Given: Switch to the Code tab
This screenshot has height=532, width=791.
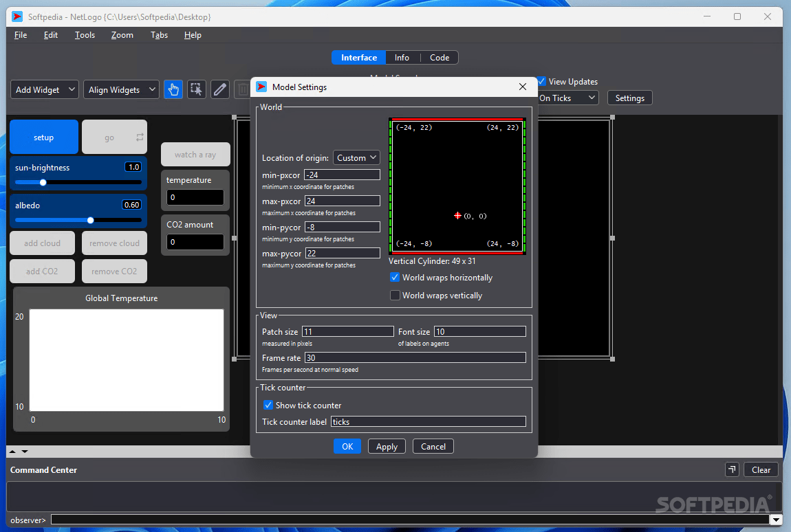Looking at the screenshot, I should coord(440,58).
